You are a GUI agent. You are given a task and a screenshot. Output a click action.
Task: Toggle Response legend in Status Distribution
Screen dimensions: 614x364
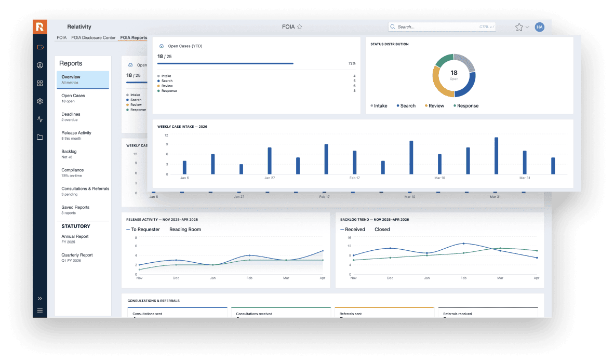[x=466, y=106]
